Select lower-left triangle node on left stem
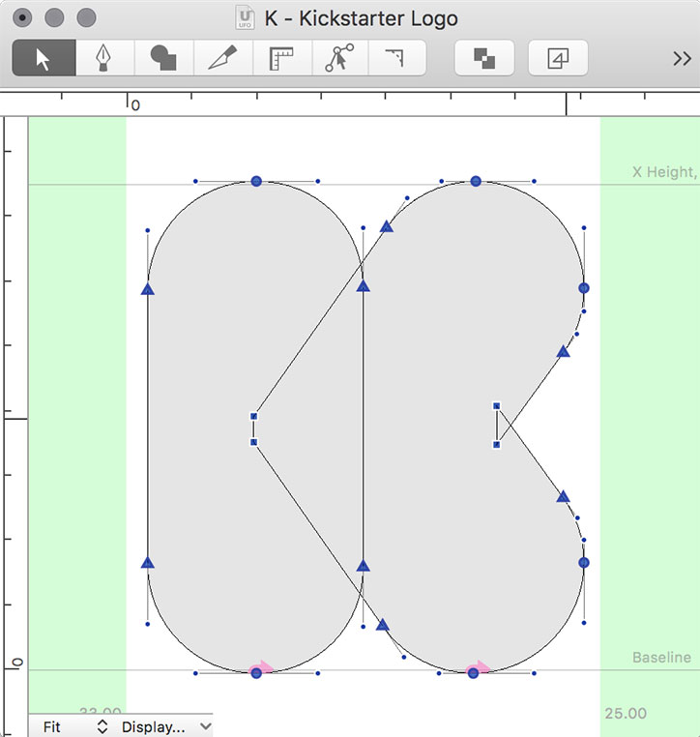This screenshot has width=700, height=737. [148, 562]
